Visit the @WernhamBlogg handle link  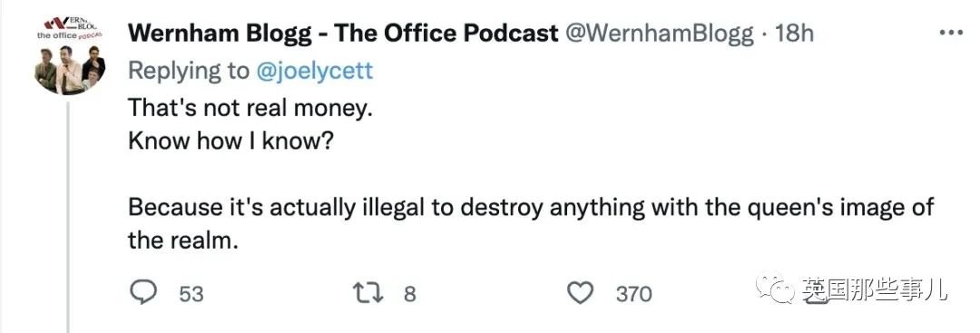click(660, 34)
